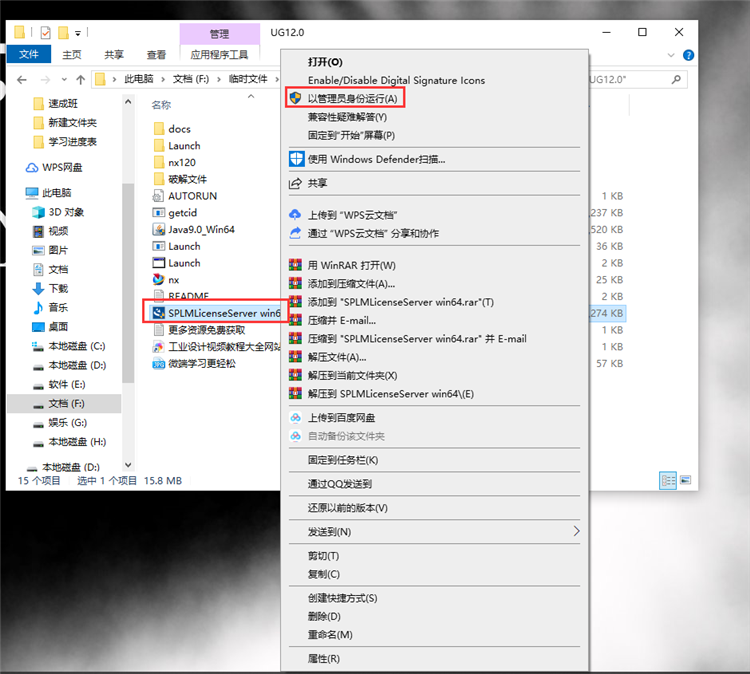Click the search magnifier icon
The width and height of the screenshot is (750, 674).
[676, 79]
